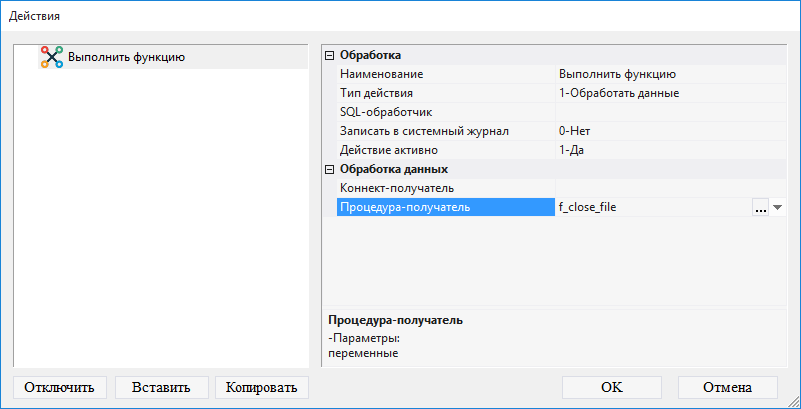Click the ellipsis button beside f_close_file
Screen dimensions: 801x409
click(x=760, y=207)
